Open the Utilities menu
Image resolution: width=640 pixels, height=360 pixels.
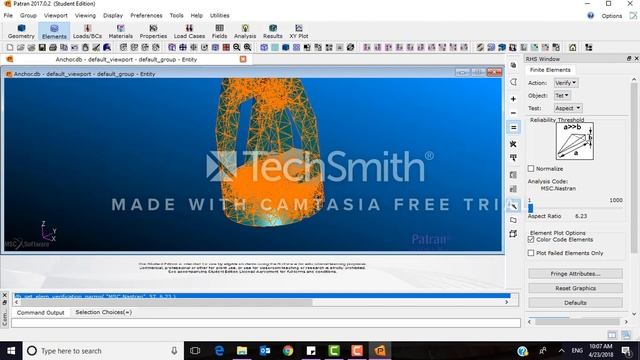pyautogui.click(x=220, y=16)
